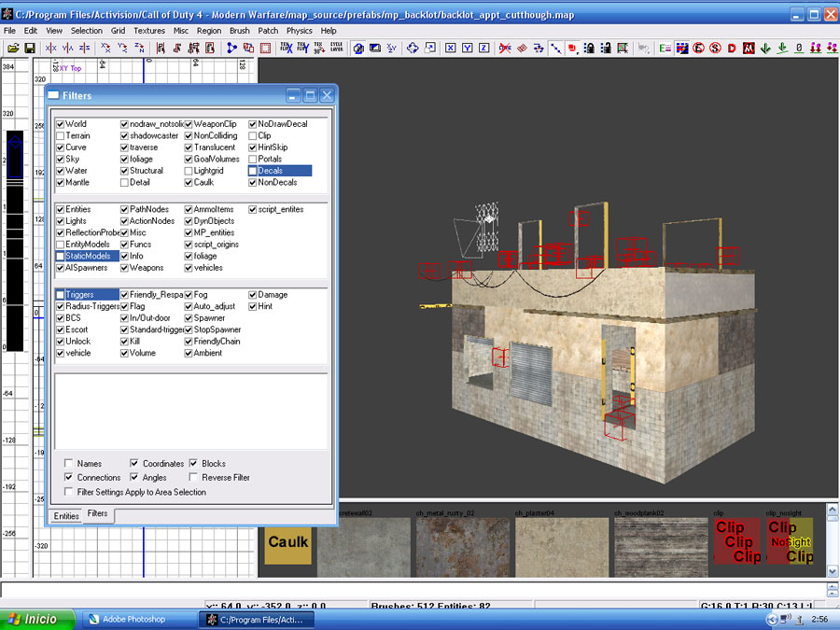
Task: Open the Selection menu
Action: point(86,31)
